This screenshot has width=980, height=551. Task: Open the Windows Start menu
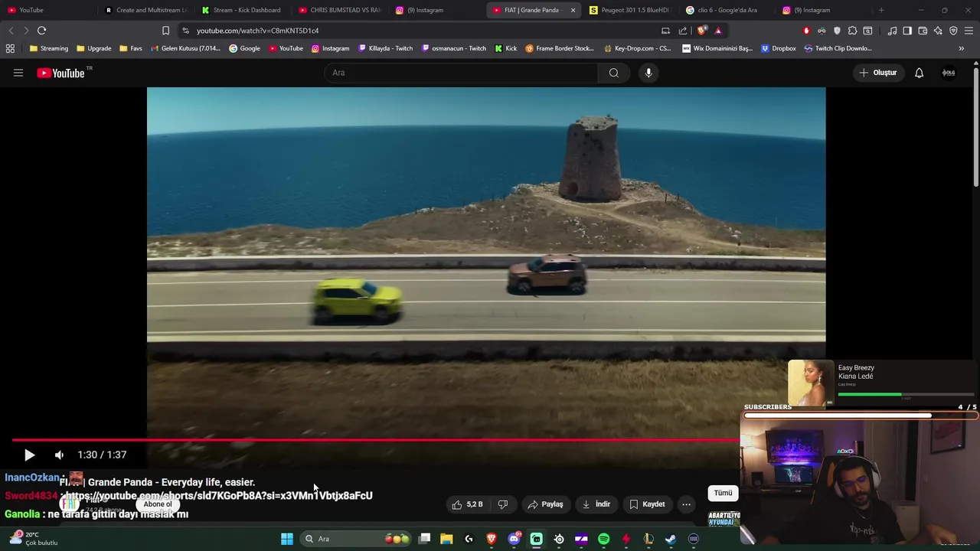(287, 539)
